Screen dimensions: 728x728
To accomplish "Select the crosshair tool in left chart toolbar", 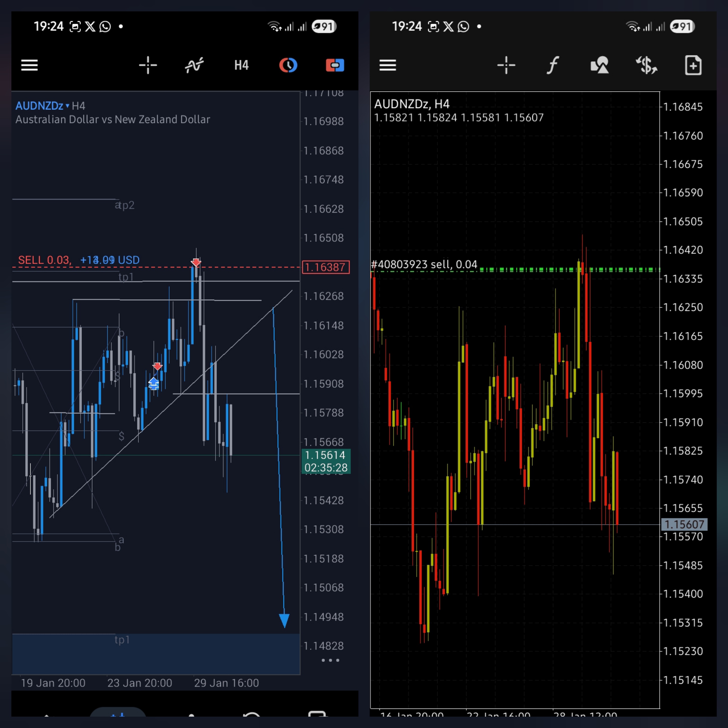I will tap(148, 65).
